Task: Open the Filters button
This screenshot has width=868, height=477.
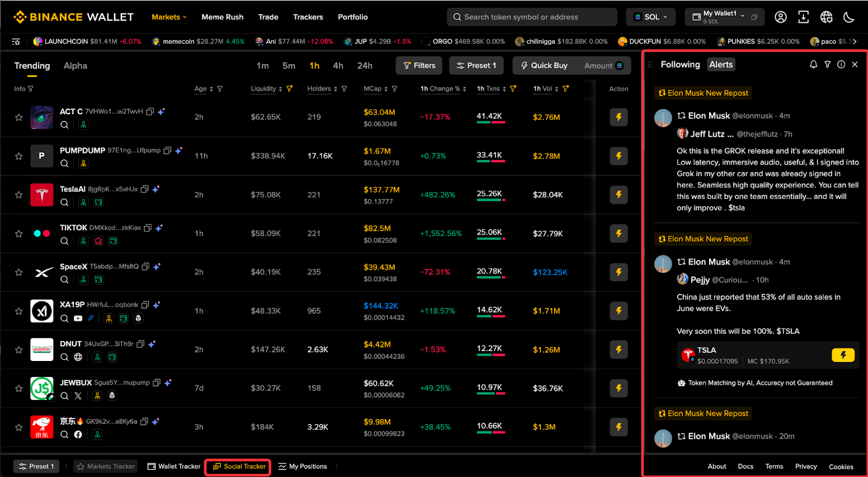Action: tap(419, 66)
